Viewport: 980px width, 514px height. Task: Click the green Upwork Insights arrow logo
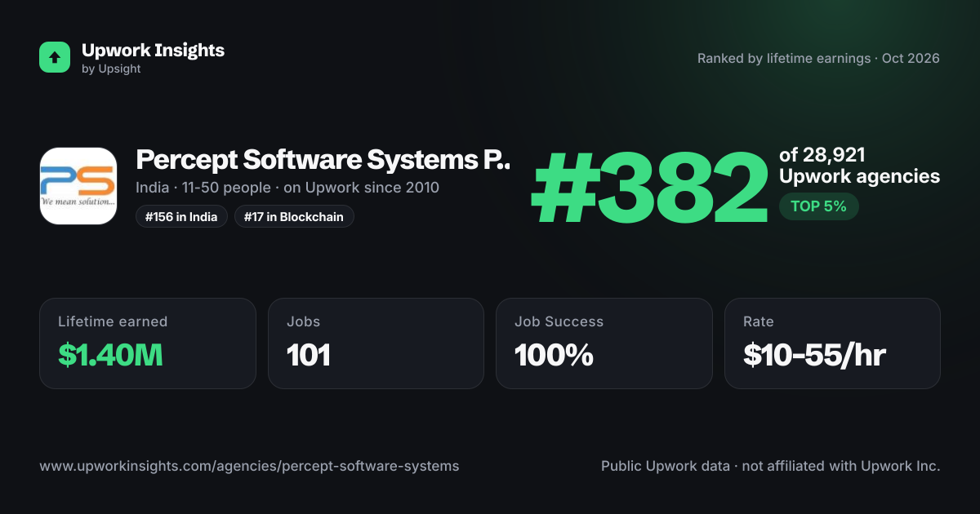click(x=55, y=57)
